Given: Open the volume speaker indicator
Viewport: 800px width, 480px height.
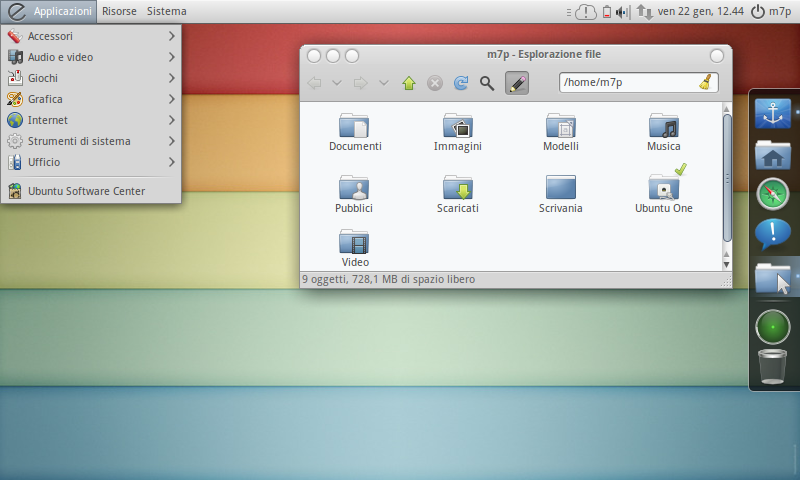Looking at the screenshot, I should pyautogui.click(x=622, y=11).
